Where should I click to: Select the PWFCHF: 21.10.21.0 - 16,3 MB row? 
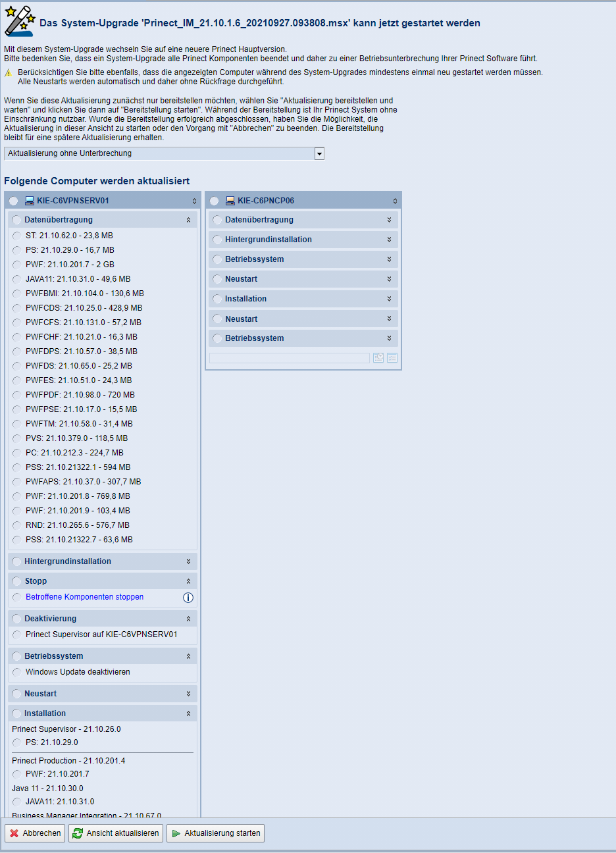(x=103, y=337)
